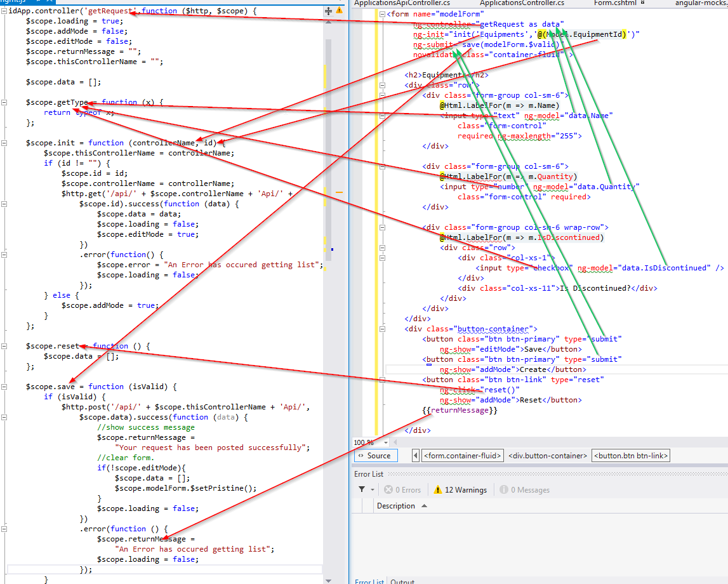The image size is (728, 584).
Task: Switch to ApplicationsApiController.cs tab
Action: pos(402,3)
